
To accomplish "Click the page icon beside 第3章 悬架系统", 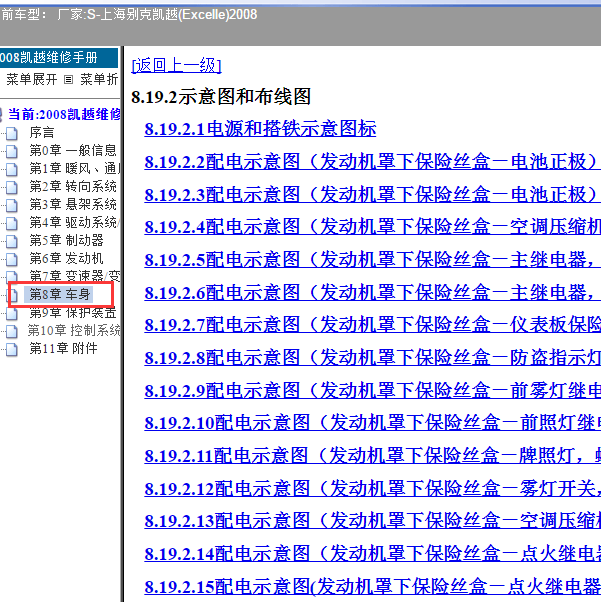I will (12, 205).
